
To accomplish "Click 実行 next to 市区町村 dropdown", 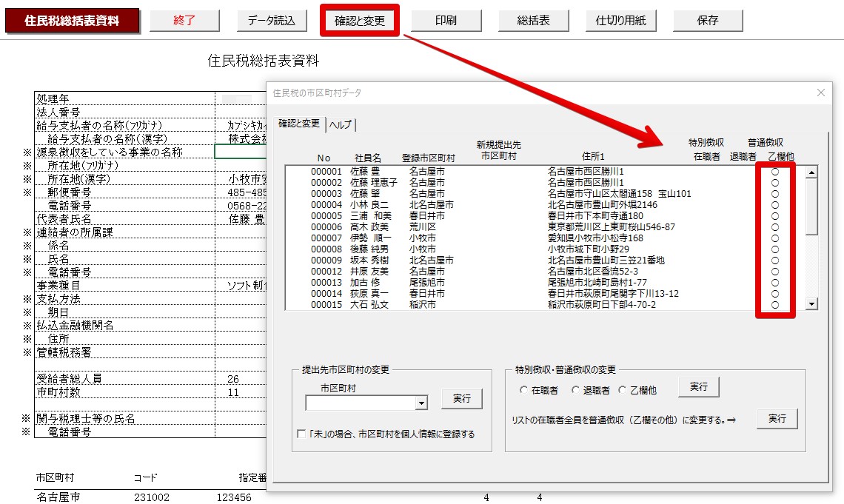I will click(461, 399).
